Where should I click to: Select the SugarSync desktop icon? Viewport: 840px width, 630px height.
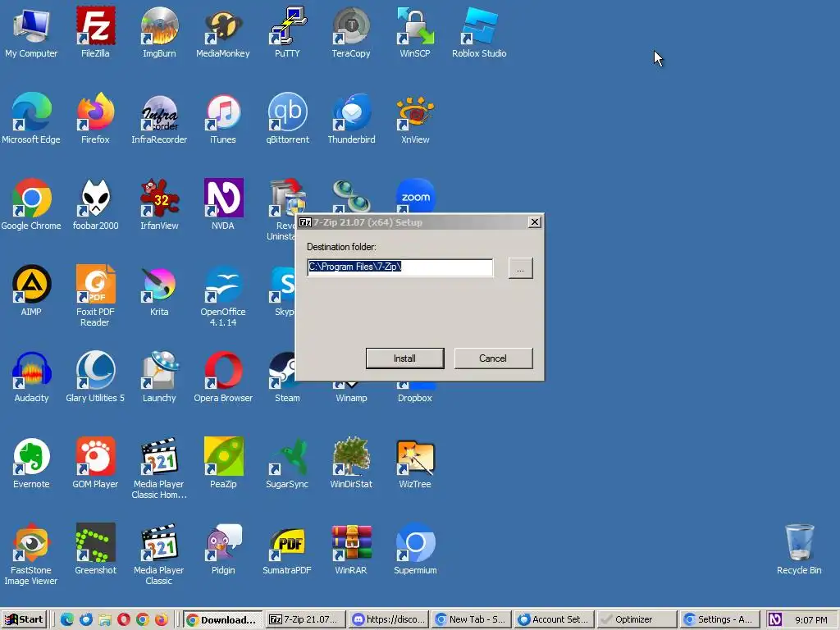click(x=287, y=463)
